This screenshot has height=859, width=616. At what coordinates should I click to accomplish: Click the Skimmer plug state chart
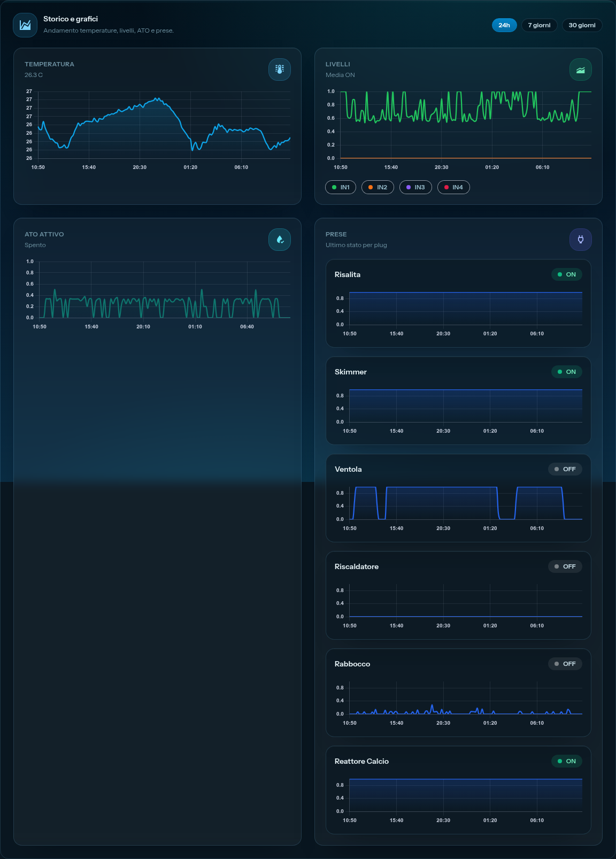click(x=459, y=410)
